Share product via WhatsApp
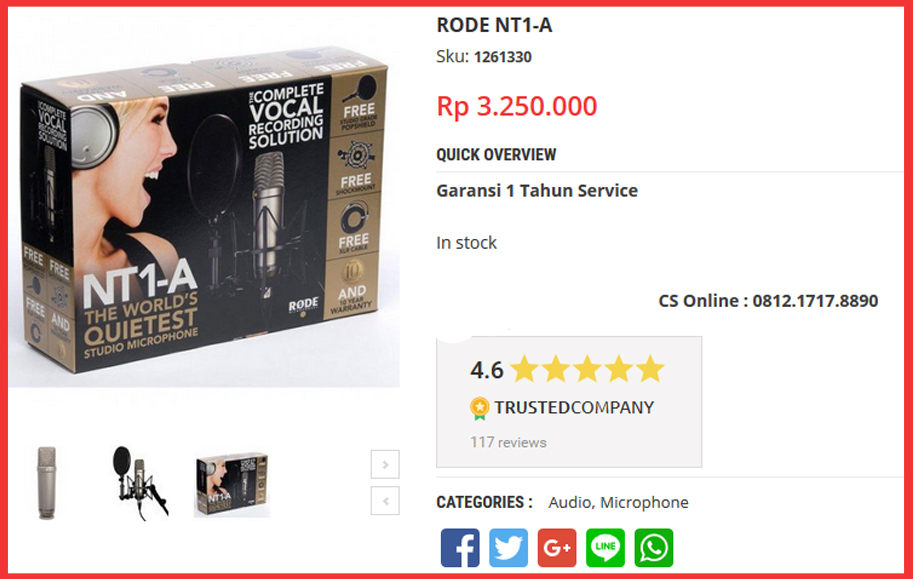This screenshot has height=579, width=913. pyautogui.click(x=653, y=548)
